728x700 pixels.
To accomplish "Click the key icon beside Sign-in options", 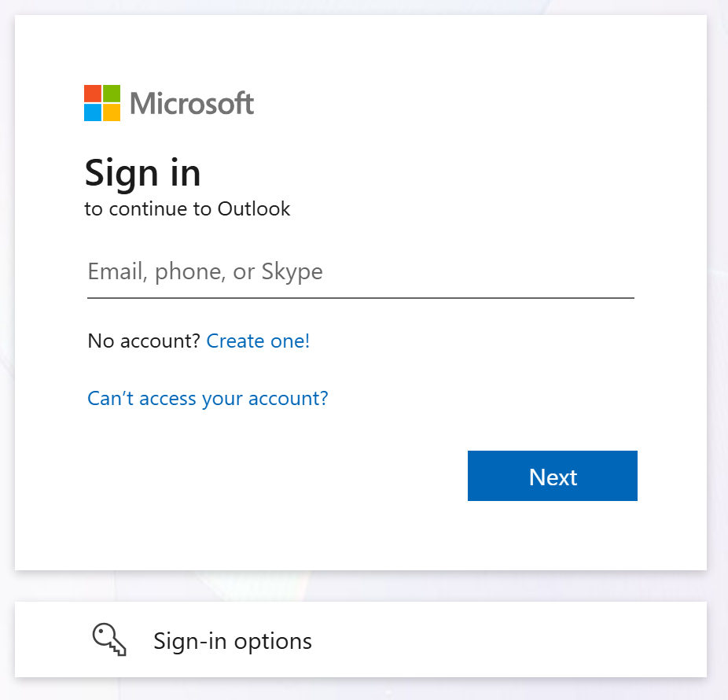I will pyautogui.click(x=109, y=639).
